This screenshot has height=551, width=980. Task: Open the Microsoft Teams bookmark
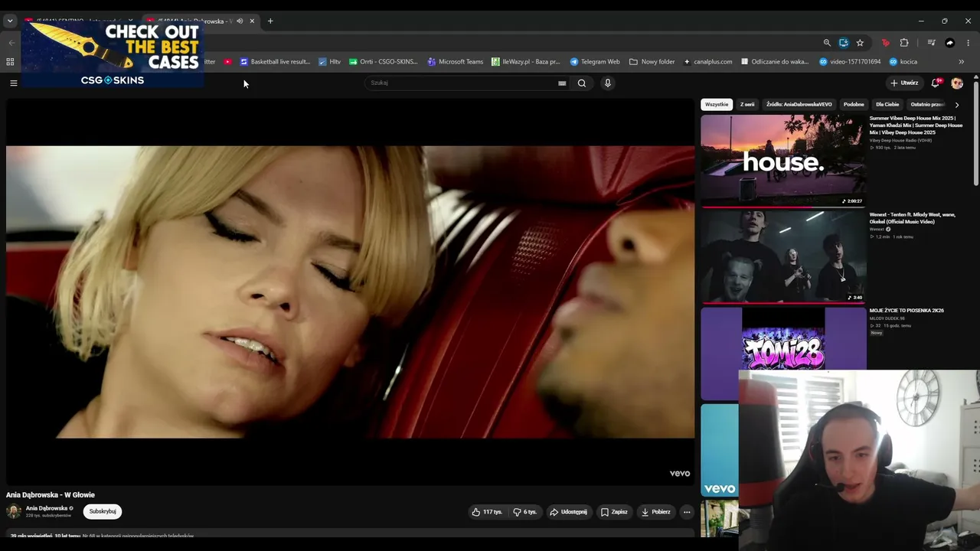coord(456,62)
